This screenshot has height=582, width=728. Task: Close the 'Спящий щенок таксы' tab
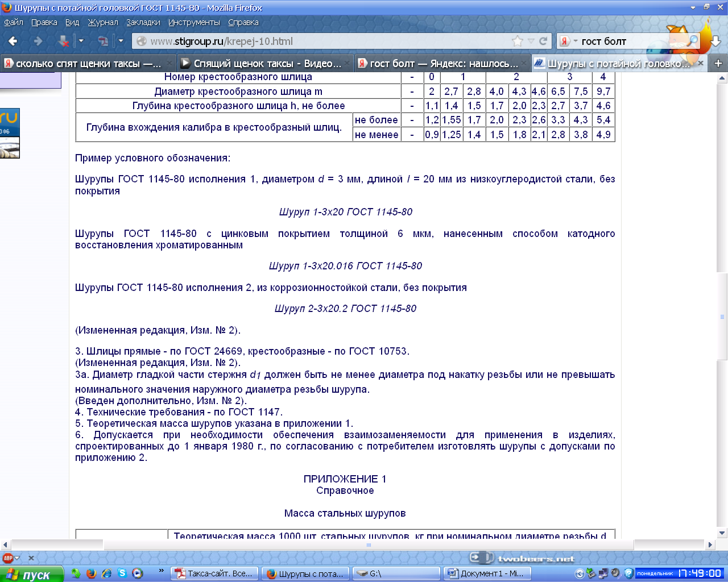346,64
